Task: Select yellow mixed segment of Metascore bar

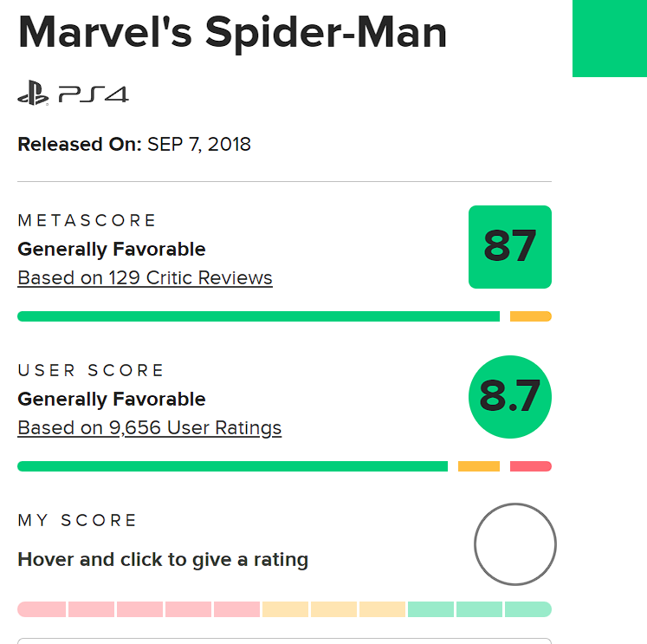Action: coord(530,316)
